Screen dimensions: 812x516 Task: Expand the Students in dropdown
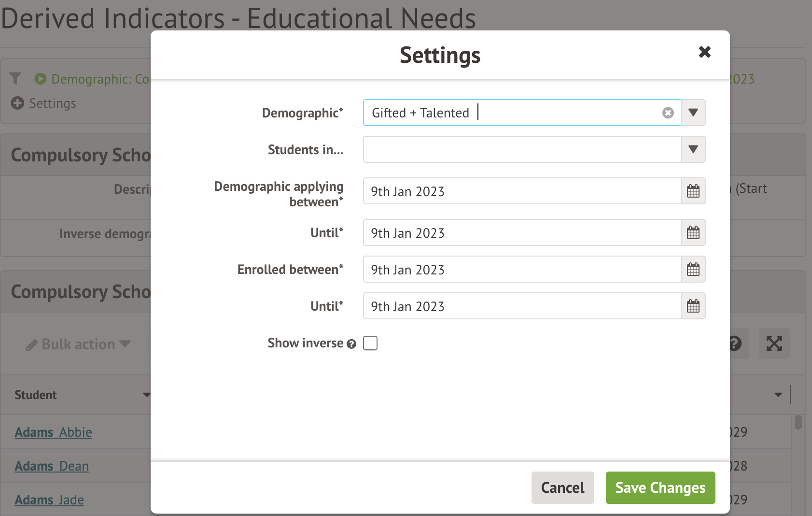point(693,150)
